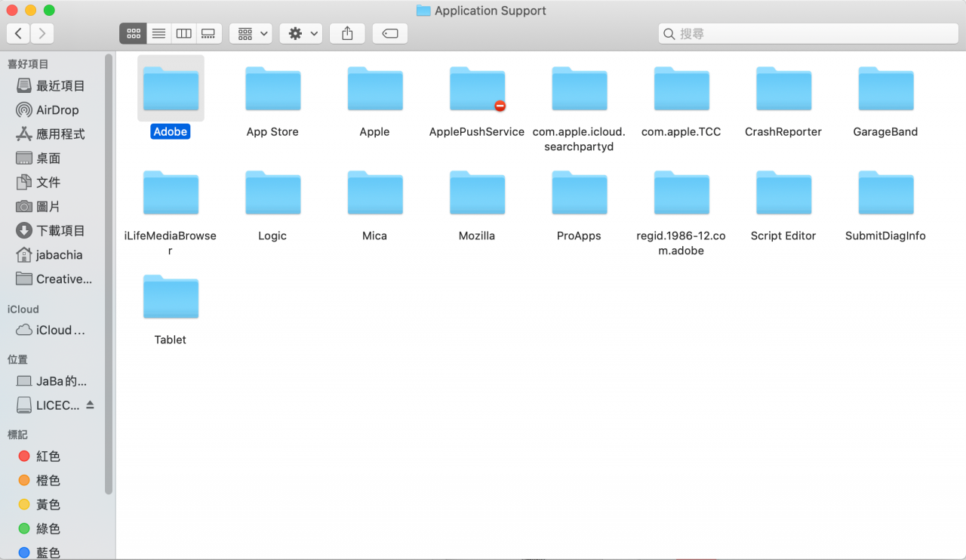
Task: Select 應用程式 in the sidebar
Action: pyautogui.click(x=60, y=134)
